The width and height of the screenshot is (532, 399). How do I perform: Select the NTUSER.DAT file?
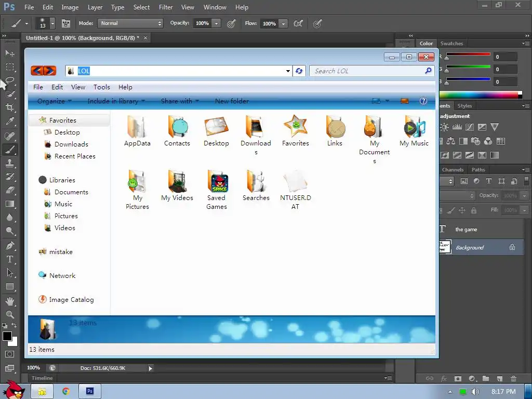click(295, 190)
